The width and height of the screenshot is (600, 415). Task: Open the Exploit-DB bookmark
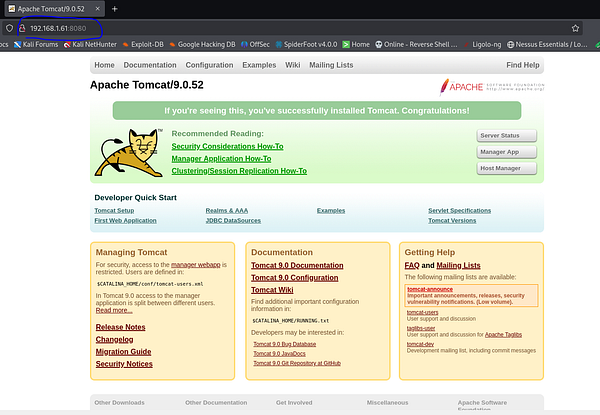143,44
